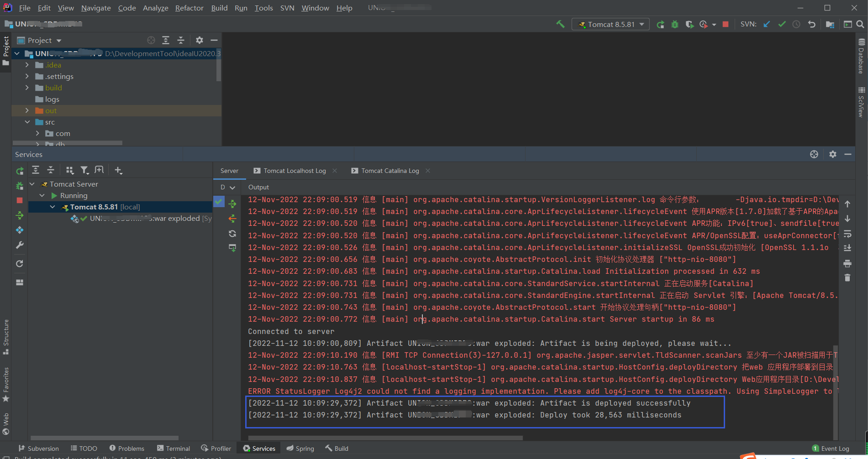Close the Tomcat Localhost Log tab
Screen dimensions: 868x459
coord(335,171)
